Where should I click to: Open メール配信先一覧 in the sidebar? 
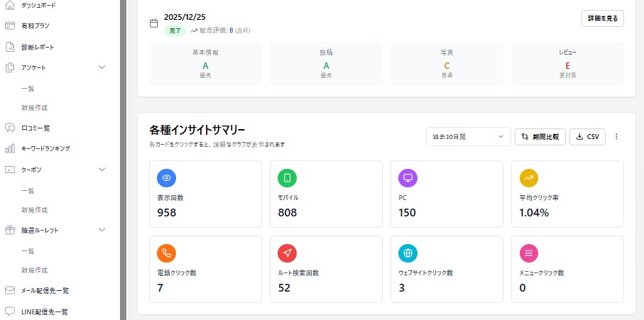(x=45, y=290)
